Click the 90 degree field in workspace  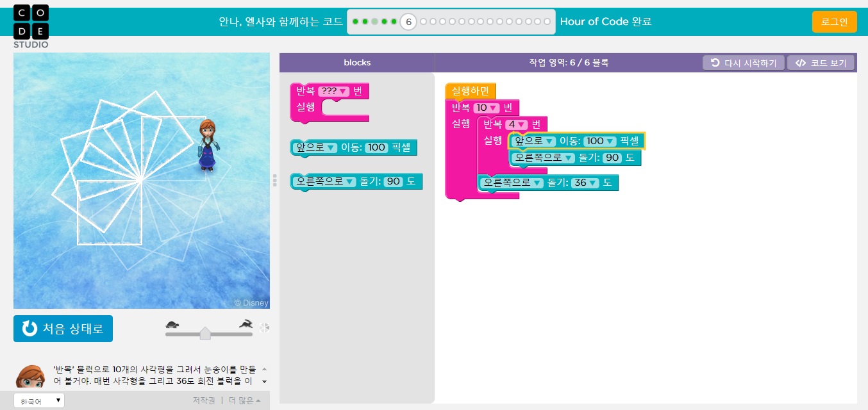click(x=612, y=158)
